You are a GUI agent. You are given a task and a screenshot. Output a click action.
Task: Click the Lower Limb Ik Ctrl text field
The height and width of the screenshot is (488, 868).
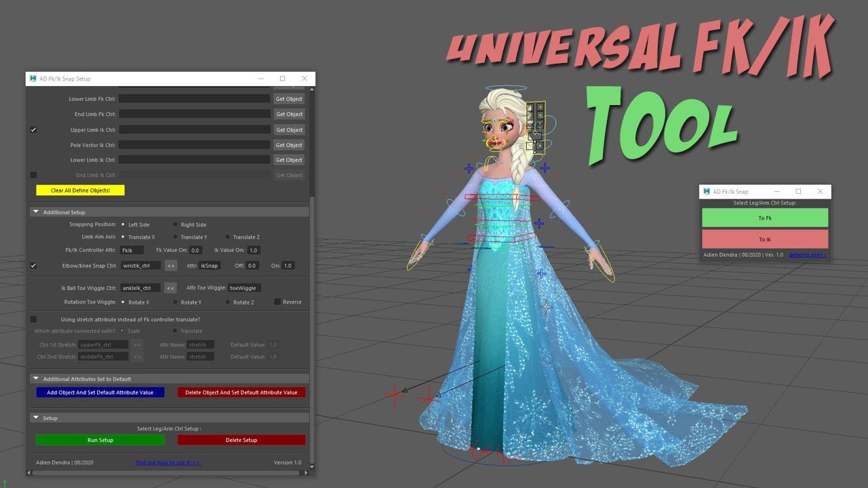[195, 160]
